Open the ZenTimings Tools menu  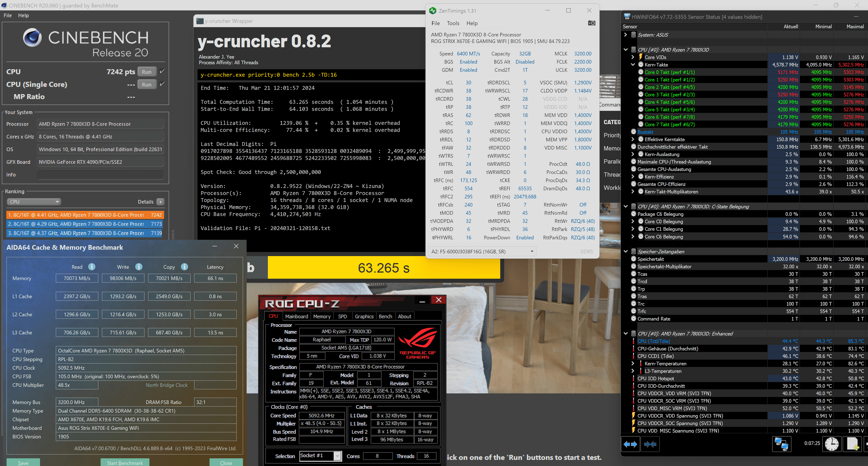pos(453,23)
